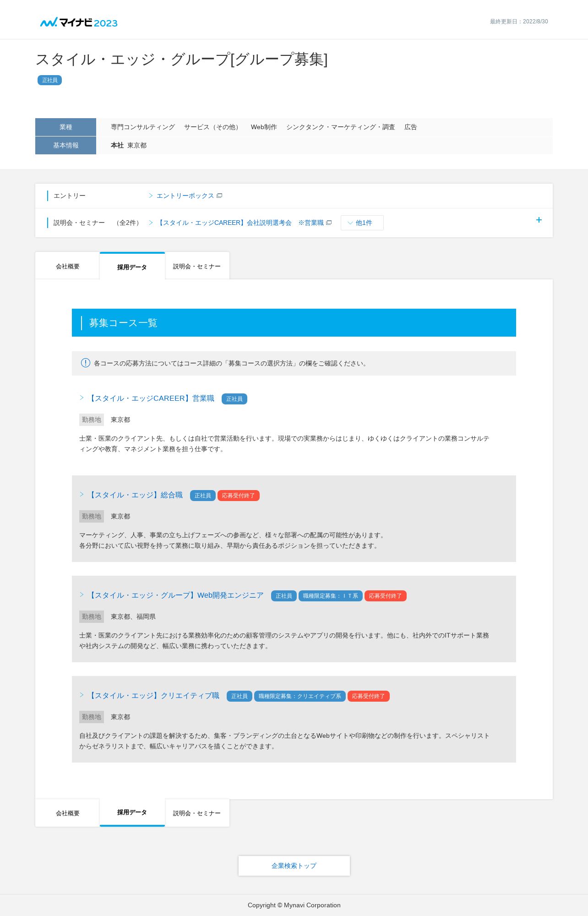Click the 職種限定募集：ＩＴ系 badge
The width and height of the screenshot is (588, 916).
pyautogui.click(x=331, y=596)
